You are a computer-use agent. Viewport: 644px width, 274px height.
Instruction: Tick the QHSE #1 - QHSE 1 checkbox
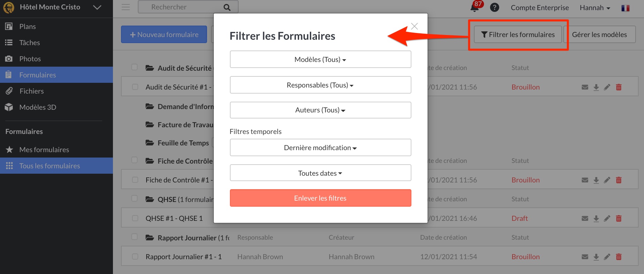tap(135, 218)
